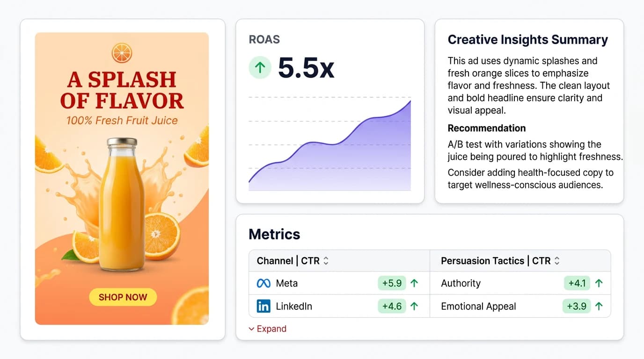The image size is (644, 359).
Task: Click the +4.1 badge for Authority
Action: (577, 283)
